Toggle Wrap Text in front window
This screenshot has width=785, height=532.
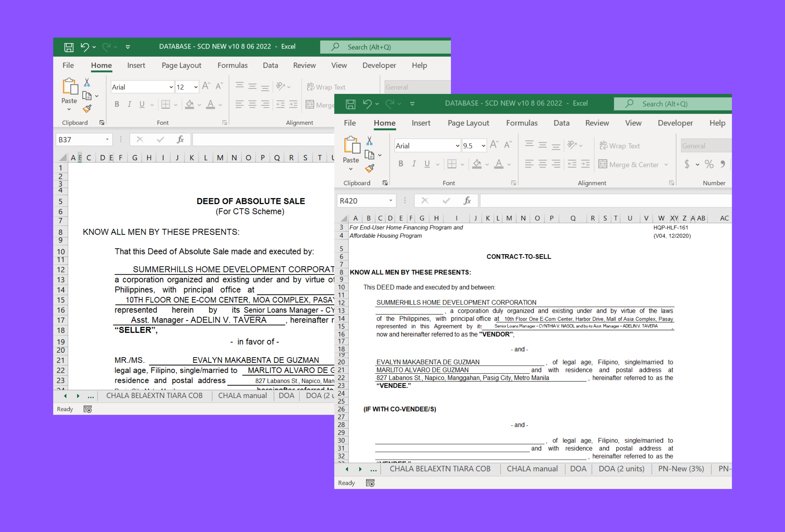[x=620, y=146]
